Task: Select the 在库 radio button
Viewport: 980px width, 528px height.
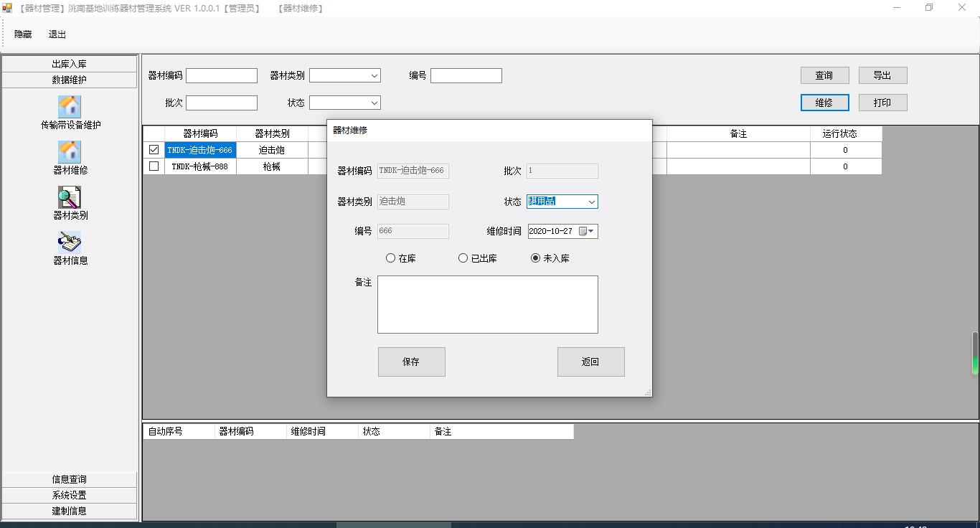Action: click(391, 258)
